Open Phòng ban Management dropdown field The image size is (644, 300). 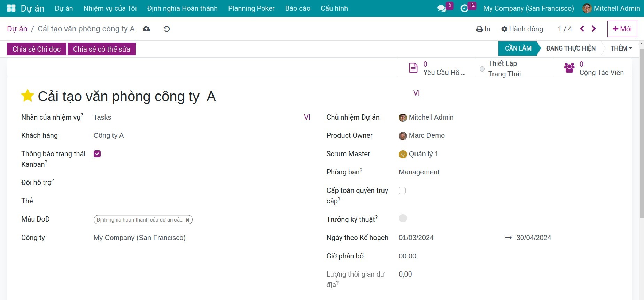click(508, 172)
